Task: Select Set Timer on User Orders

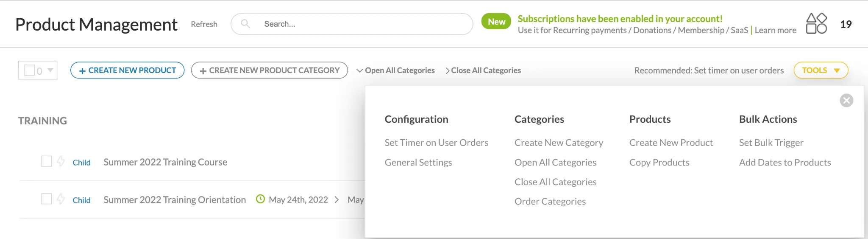Action: [x=436, y=143]
